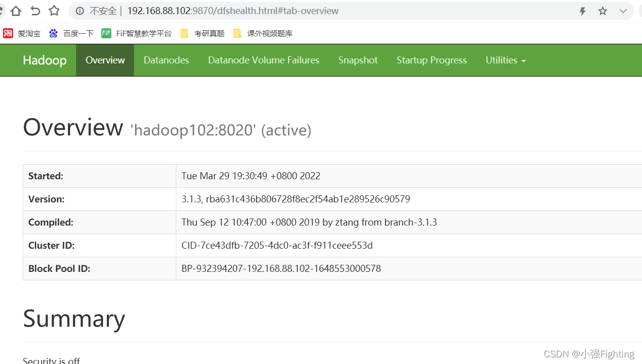This screenshot has height=364, width=642.
Task: Open Datanode Volume Failures tab
Action: tap(264, 60)
